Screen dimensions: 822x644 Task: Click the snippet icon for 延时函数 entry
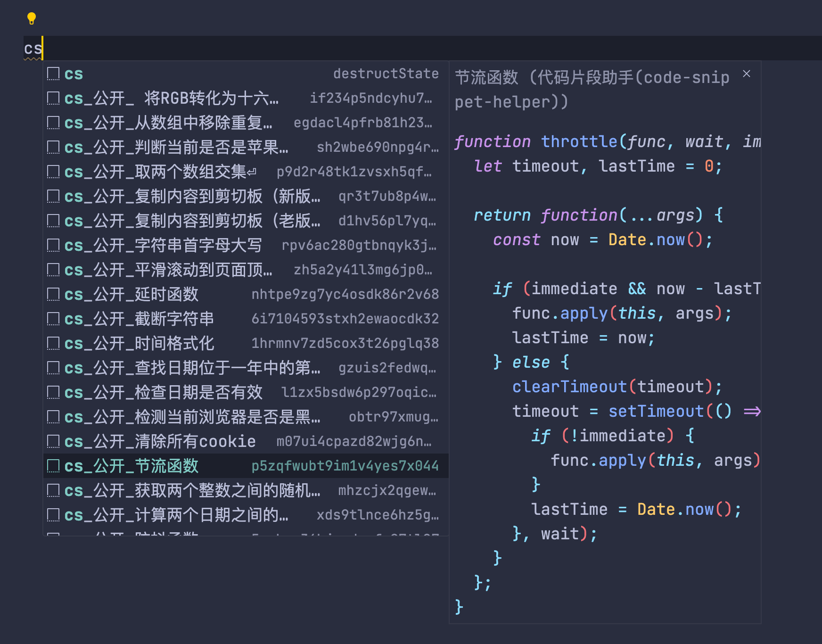(x=53, y=294)
